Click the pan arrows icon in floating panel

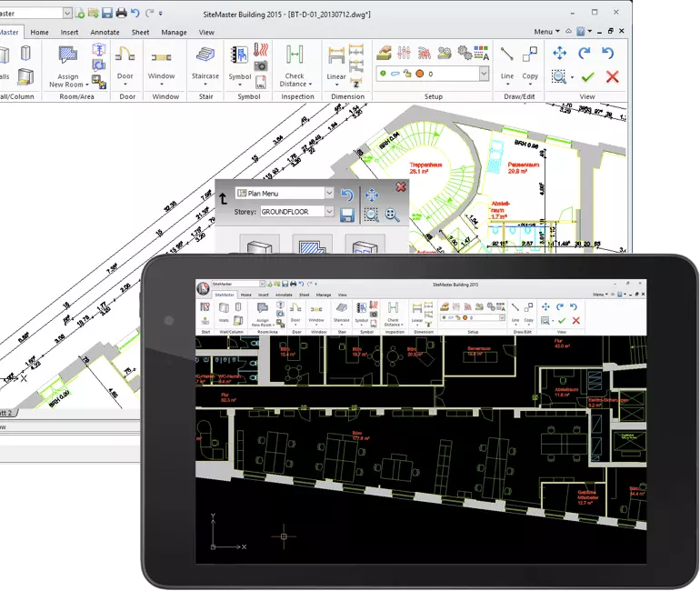(x=372, y=195)
